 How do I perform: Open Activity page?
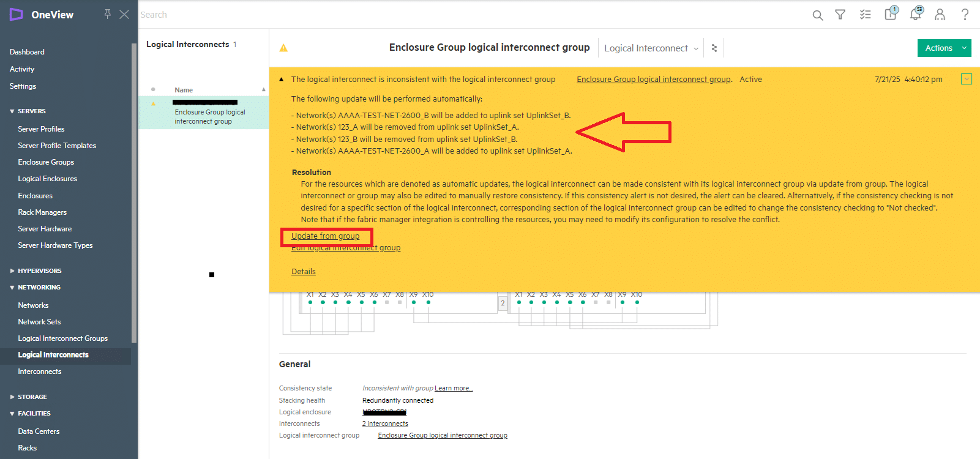point(22,69)
